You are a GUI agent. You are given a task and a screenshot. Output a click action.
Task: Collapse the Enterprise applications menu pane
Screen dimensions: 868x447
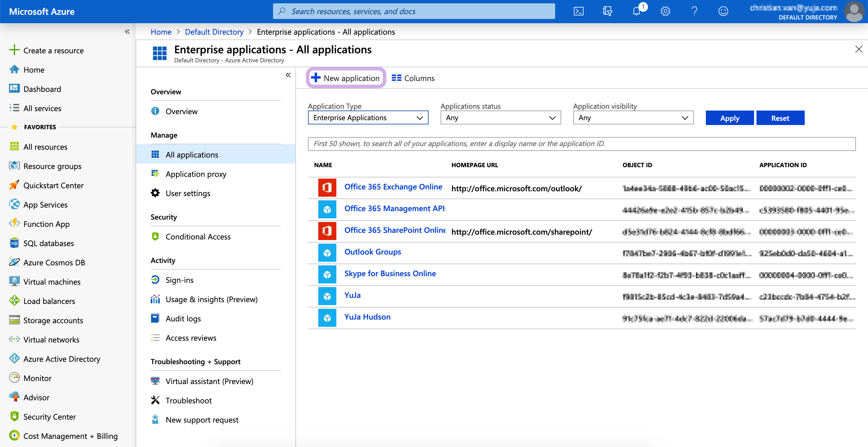click(288, 75)
